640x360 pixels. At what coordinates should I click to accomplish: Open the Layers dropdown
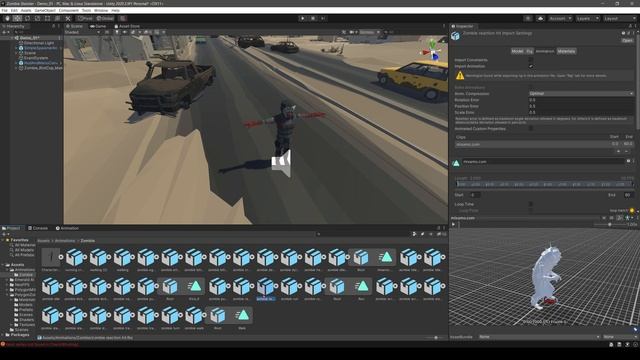coord(587,18)
